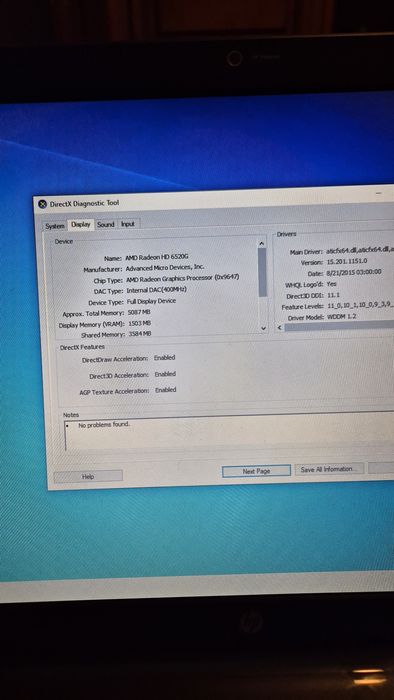
Task: Click device type Full Display Device
Action: point(151,301)
